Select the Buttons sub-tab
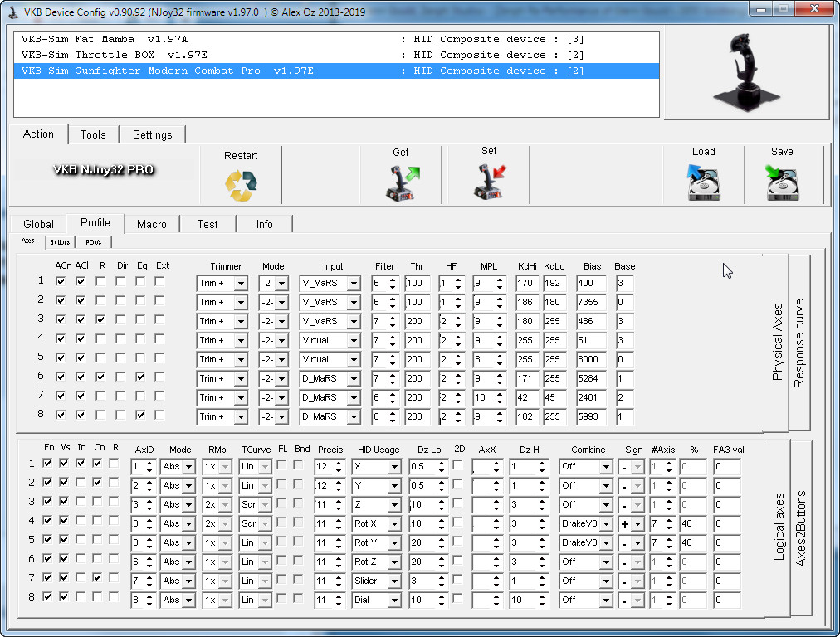Viewport: 840px width, 637px height. [x=60, y=242]
